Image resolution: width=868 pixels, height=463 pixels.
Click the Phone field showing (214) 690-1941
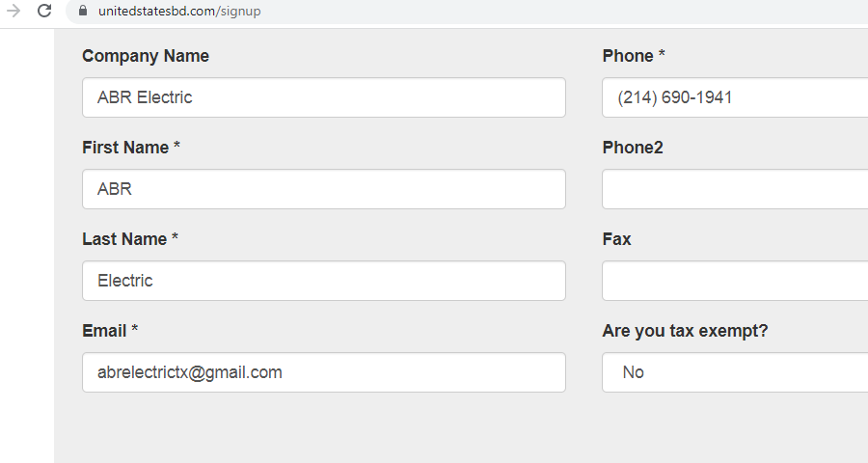click(x=733, y=97)
